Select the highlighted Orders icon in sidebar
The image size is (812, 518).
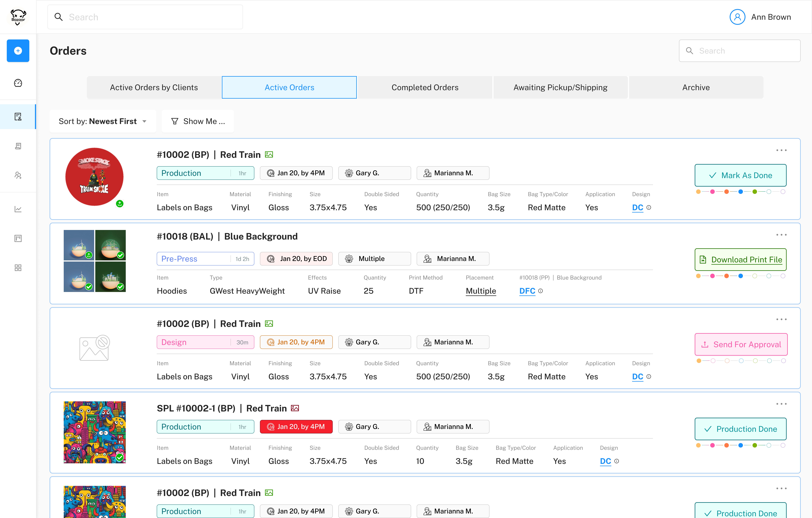[18, 117]
